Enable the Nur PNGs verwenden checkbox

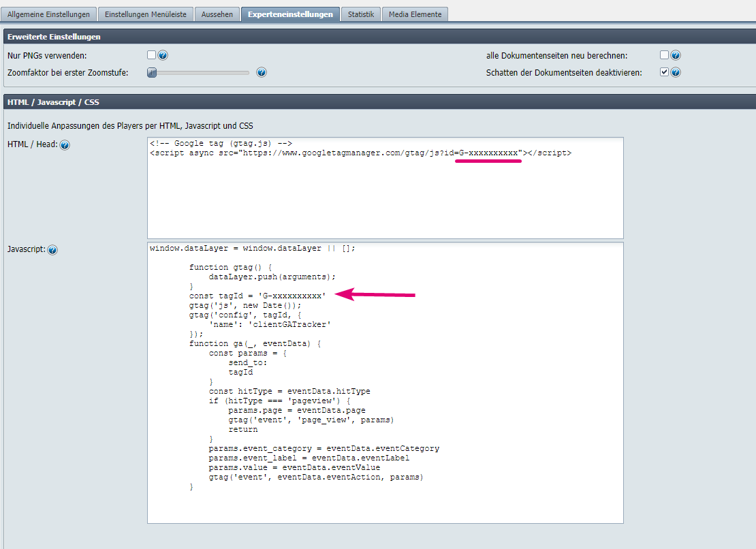click(x=151, y=55)
